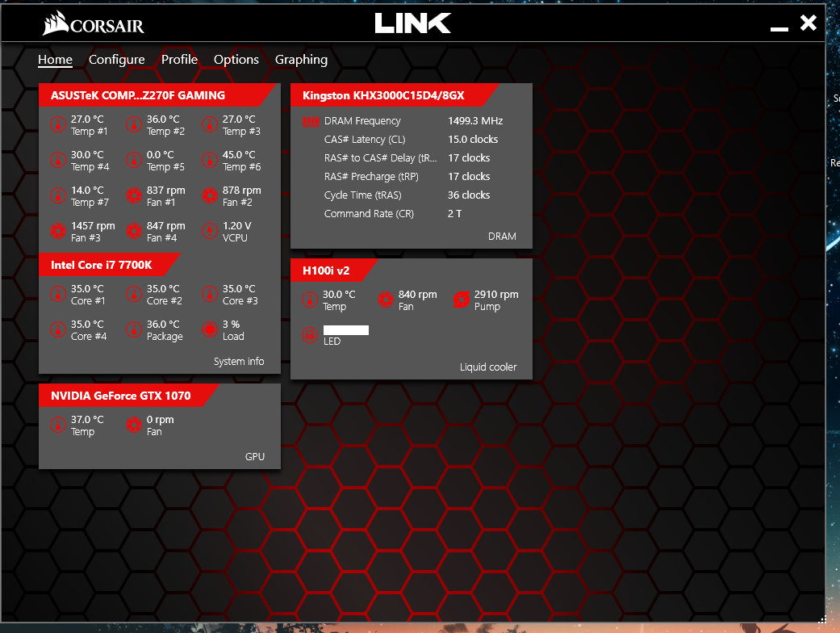Click the VCPU voltage icon
Viewport: 840px width, 633px height.
210,231
